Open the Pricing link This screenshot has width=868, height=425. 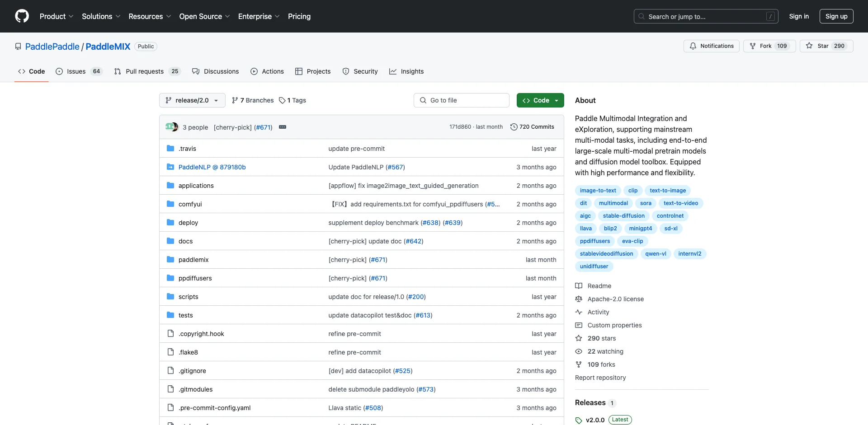[299, 16]
